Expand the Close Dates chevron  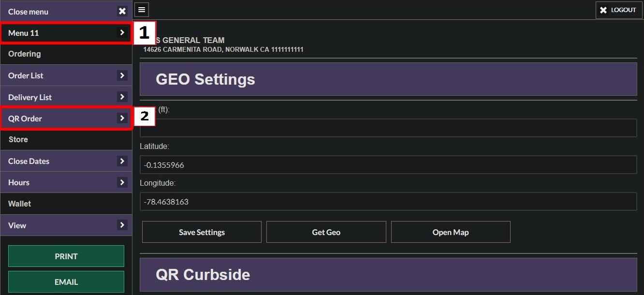click(122, 161)
